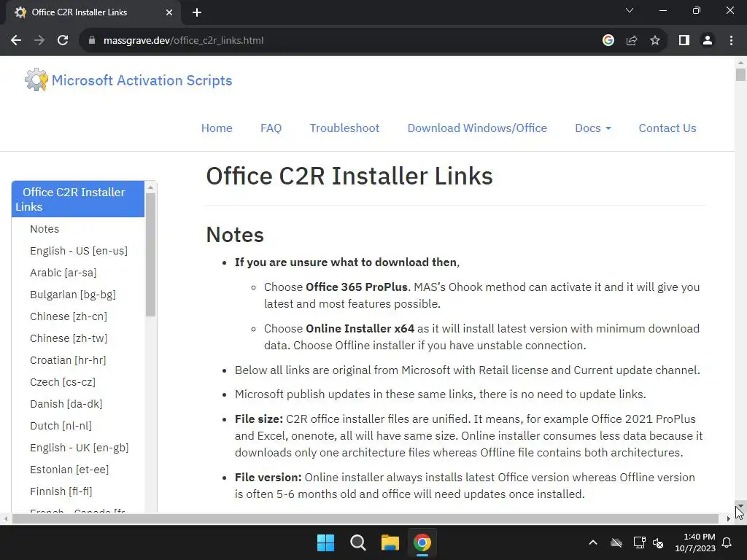Screen dimensions: 747x560
Task: Open the clock showing 1:40 PM
Action: [695, 542]
